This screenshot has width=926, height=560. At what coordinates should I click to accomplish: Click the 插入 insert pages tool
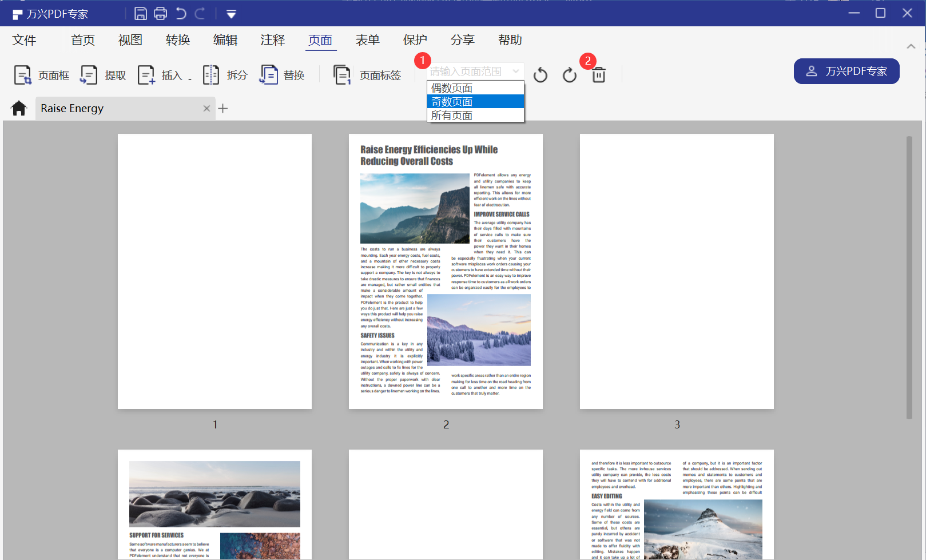164,76
